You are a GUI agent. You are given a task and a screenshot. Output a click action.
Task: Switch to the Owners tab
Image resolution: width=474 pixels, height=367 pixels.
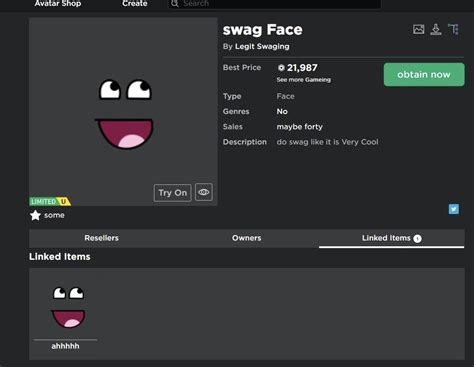click(x=246, y=238)
